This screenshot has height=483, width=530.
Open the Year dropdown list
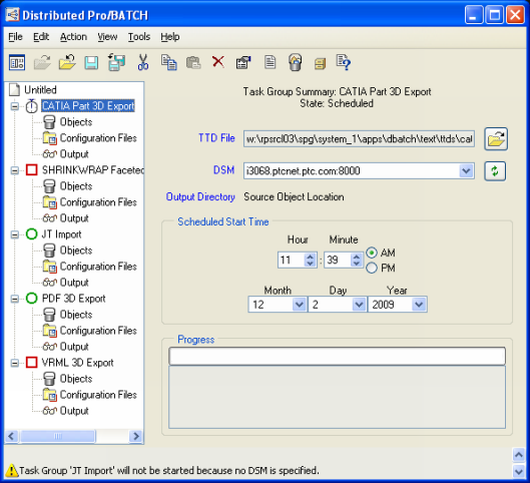tap(419, 305)
